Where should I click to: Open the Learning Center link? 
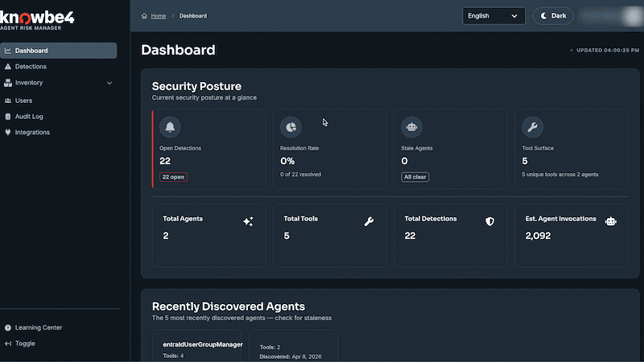(x=38, y=327)
